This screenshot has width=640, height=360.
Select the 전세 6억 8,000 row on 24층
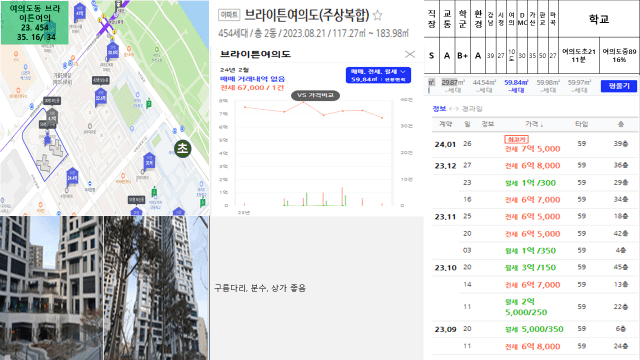click(x=535, y=346)
